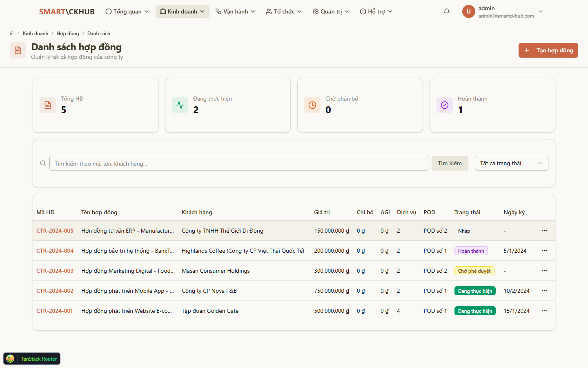
Task: Click the Tổng HĐ document icon
Action: tap(48, 105)
